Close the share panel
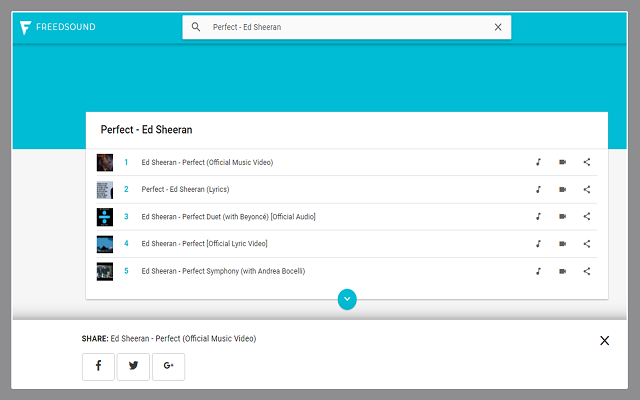This screenshot has width=640, height=400. pos(604,341)
